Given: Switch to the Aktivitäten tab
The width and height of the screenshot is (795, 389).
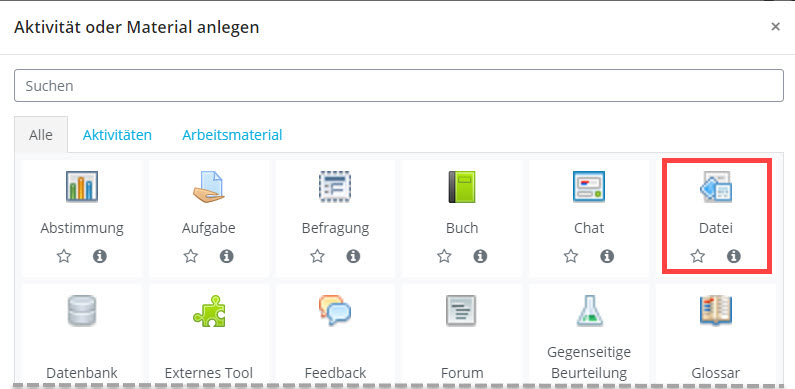Looking at the screenshot, I should 117,135.
